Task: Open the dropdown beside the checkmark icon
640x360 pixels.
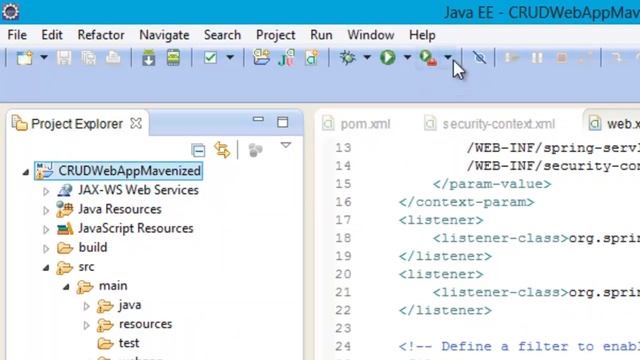Action: [230, 58]
